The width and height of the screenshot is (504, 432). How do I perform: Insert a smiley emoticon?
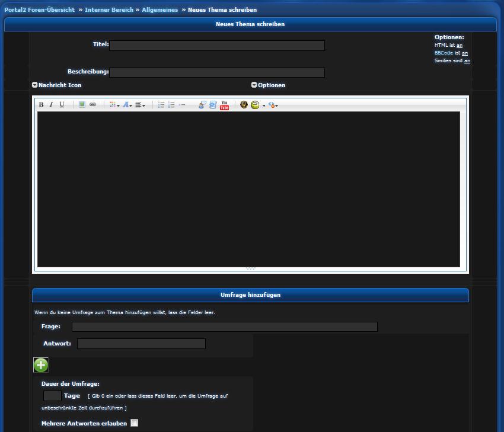pos(255,105)
